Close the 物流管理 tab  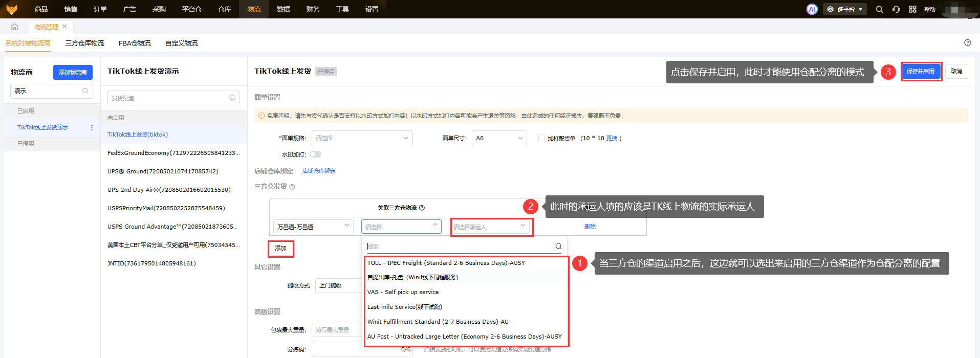[x=64, y=26]
